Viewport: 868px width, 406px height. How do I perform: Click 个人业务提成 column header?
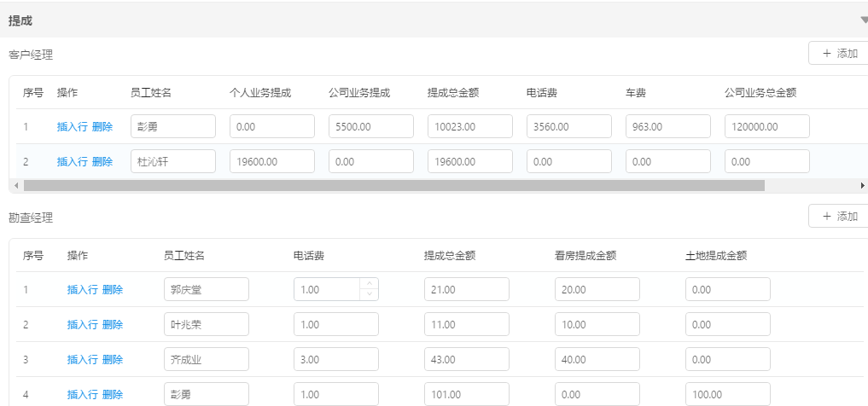pos(260,93)
